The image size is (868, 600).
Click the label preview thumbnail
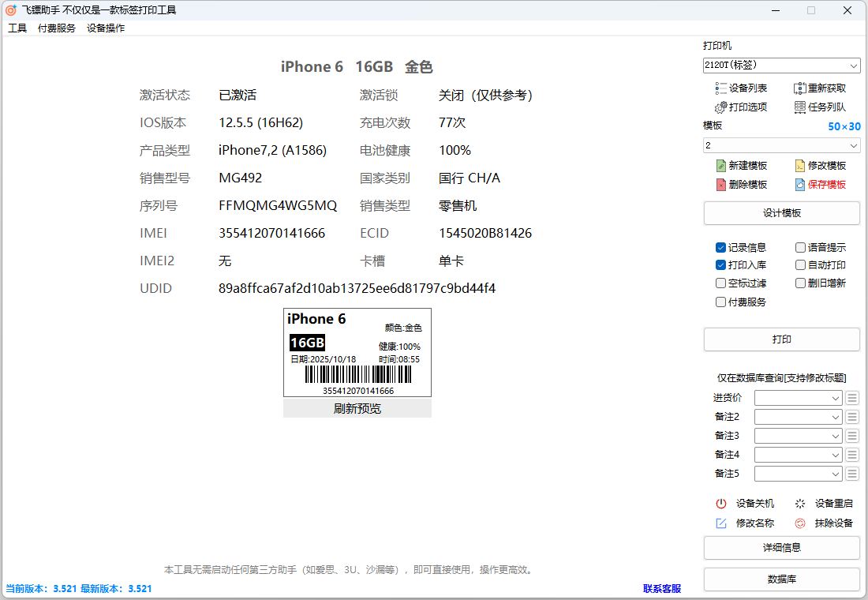click(x=357, y=353)
